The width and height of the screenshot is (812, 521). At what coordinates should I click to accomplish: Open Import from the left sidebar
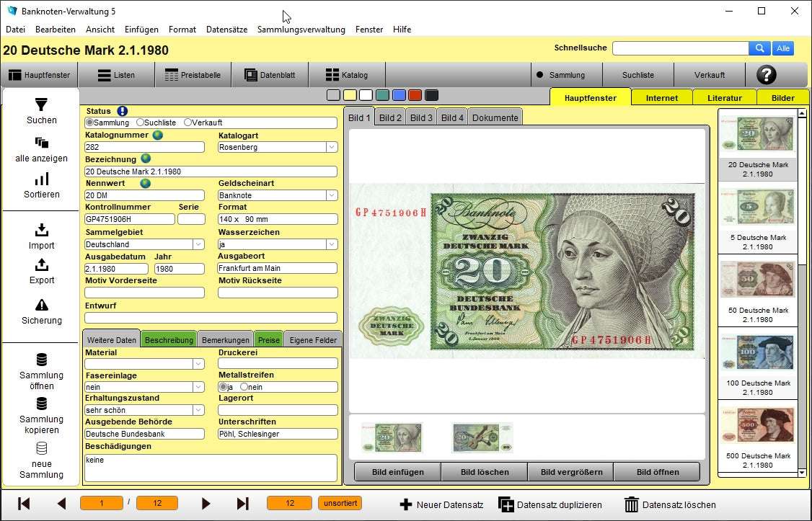click(x=42, y=231)
